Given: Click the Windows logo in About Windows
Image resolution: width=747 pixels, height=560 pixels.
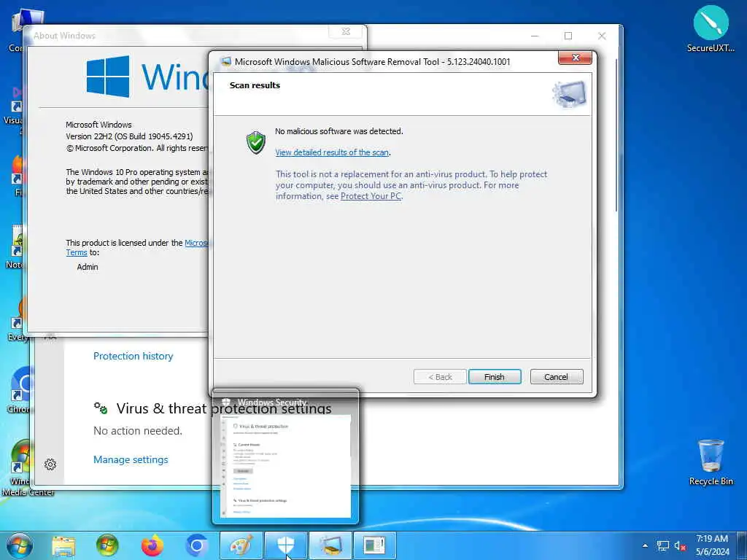Looking at the screenshot, I should point(108,77).
